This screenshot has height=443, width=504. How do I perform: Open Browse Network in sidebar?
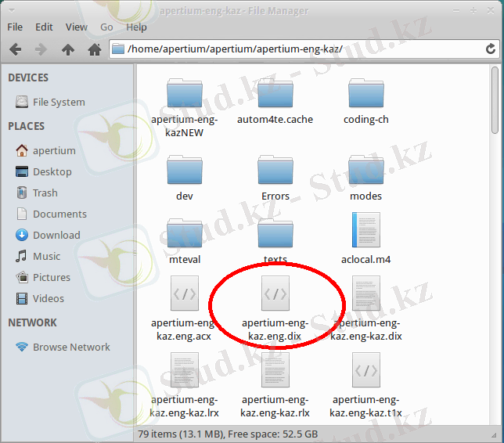point(63,348)
